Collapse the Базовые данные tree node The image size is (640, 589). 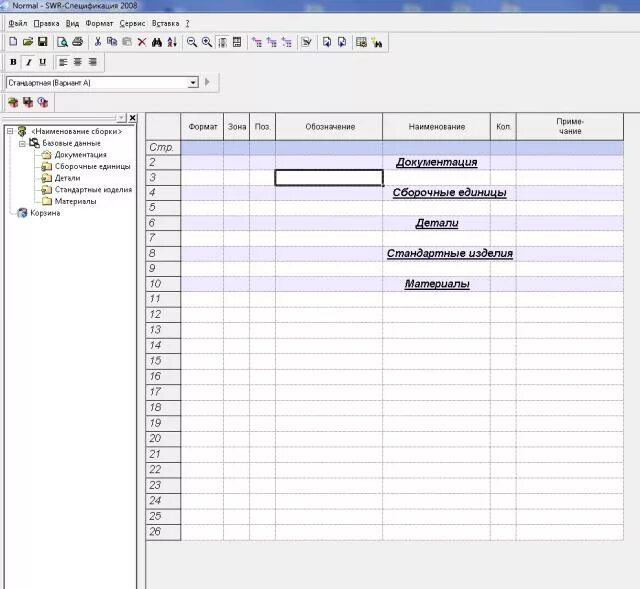tap(22, 143)
